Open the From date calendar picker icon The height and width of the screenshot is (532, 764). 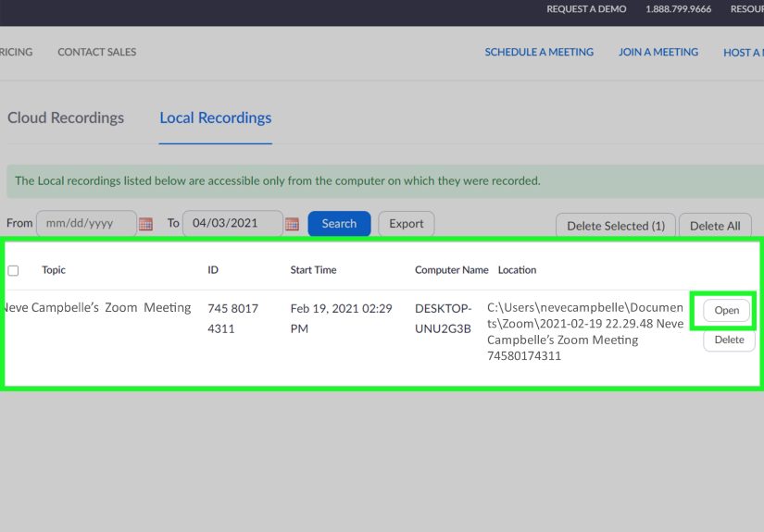(x=145, y=224)
